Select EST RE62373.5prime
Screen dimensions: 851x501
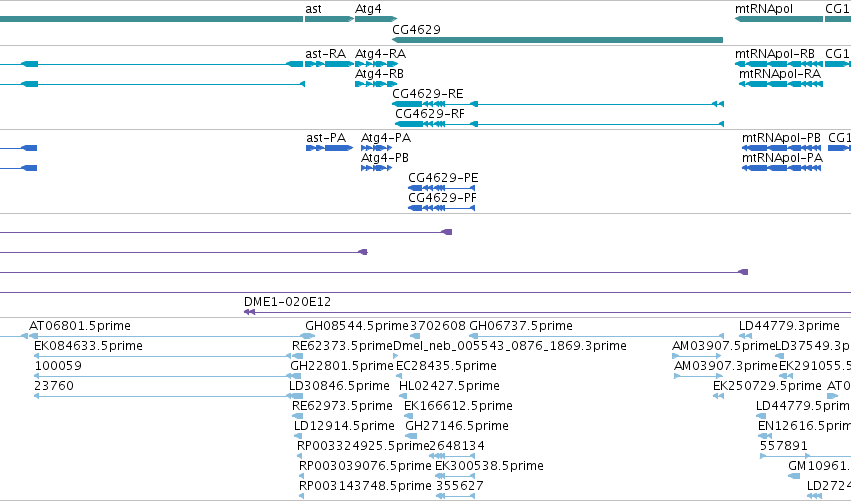(x=298, y=356)
